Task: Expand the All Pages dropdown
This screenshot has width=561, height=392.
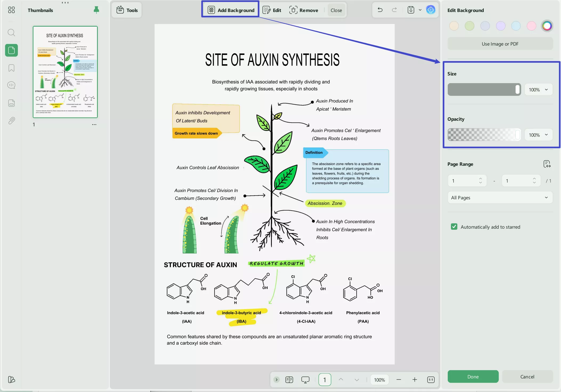Action: (x=500, y=197)
